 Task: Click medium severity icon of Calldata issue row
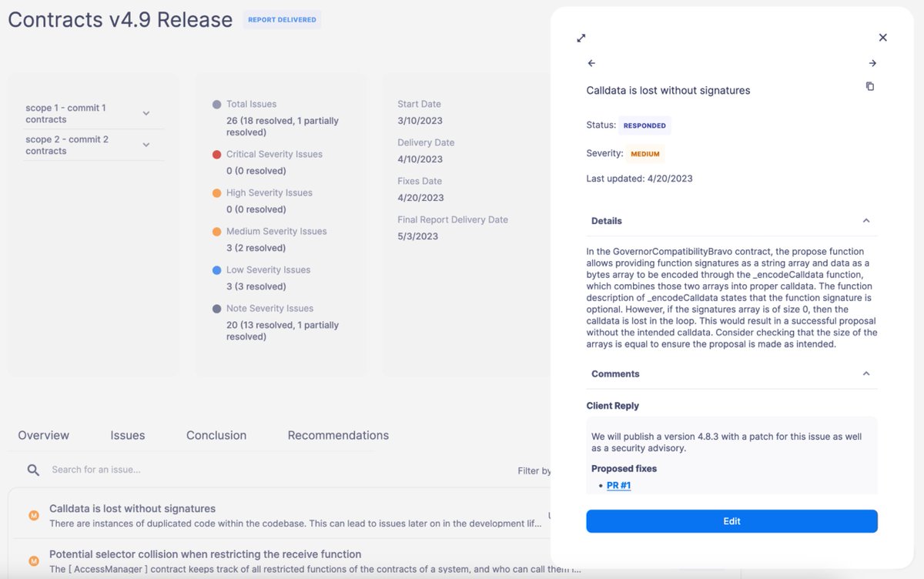pyautogui.click(x=33, y=516)
